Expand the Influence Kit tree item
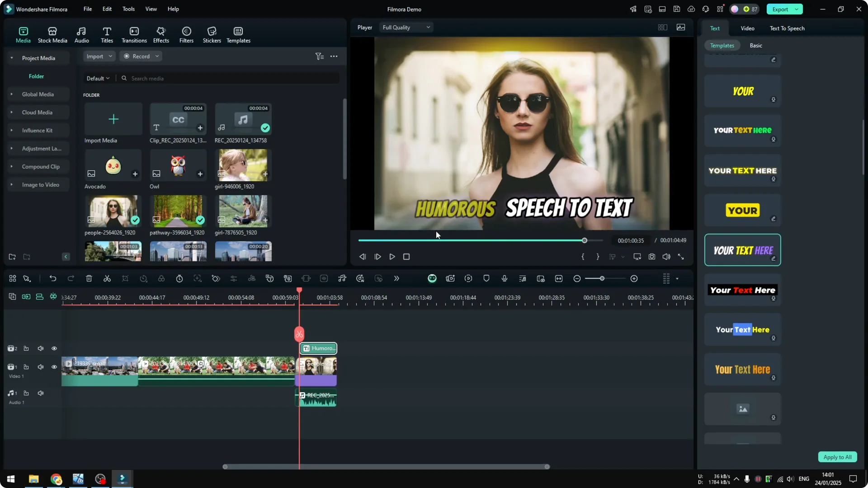 (x=12, y=131)
